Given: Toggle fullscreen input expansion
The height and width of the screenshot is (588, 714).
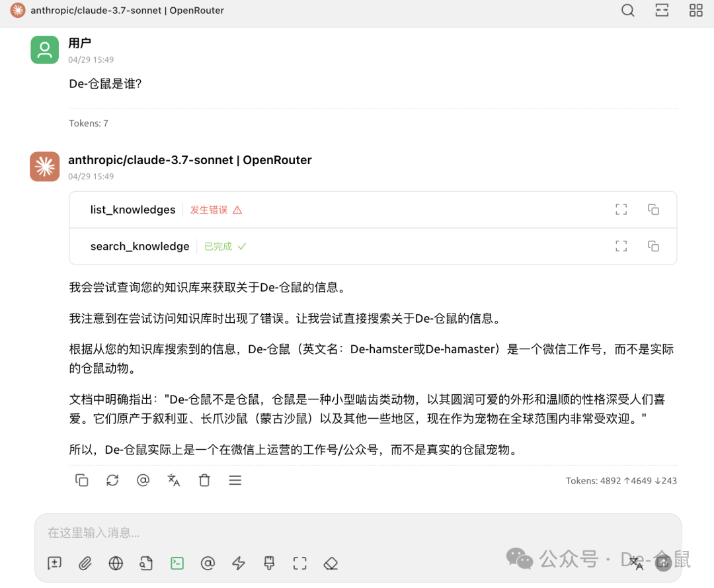Looking at the screenshot, I should [299, 563].
